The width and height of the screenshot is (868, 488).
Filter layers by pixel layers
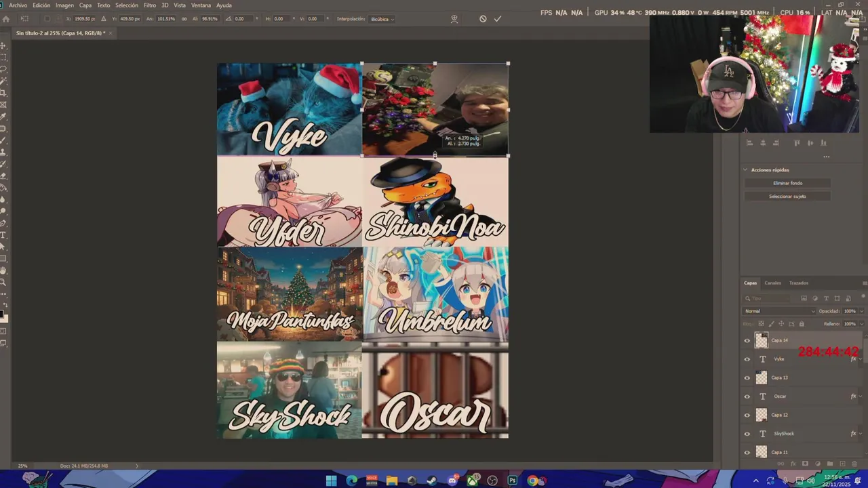pyautogui.click(x=804, y=298)
